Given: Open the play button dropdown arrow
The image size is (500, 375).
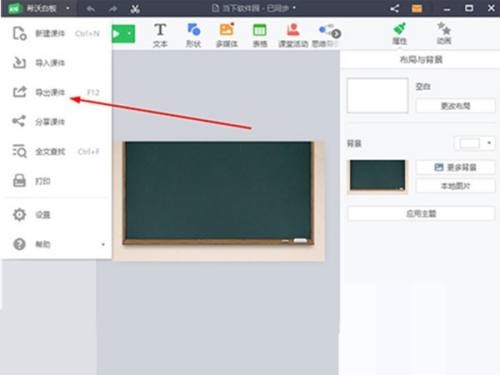Looking at the screenshot, I should point(130,34).
